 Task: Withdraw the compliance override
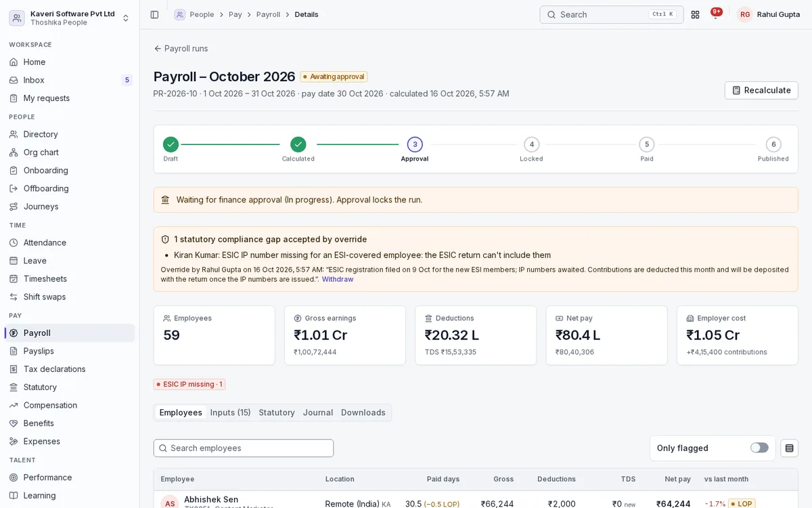(x=338, y=279)
